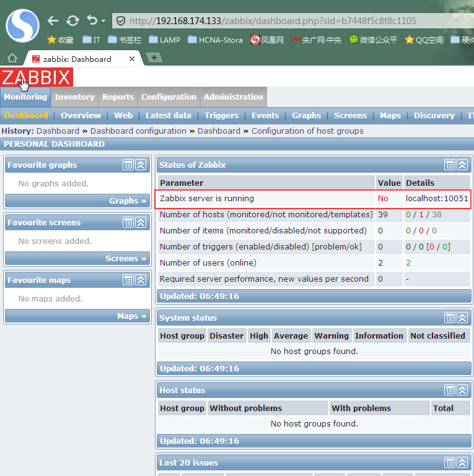Select the Triggers submenu item
This screenshot has height=476, width=474.
coord(221,115)
